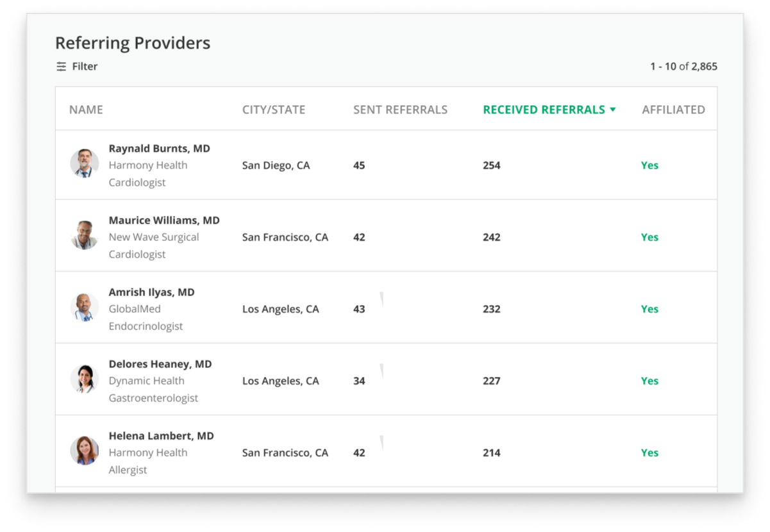Select Helena Lambert, MD name link
Viewport: 770px width, 532px height.
(x=161, y=436)
